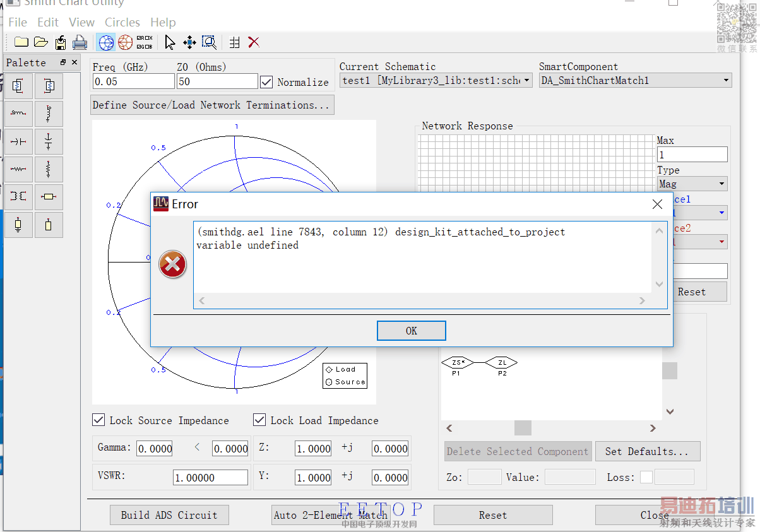760x532 pixels.
Task: Click the Freq (GHz) input field
Action: click(x=134, y=81)
